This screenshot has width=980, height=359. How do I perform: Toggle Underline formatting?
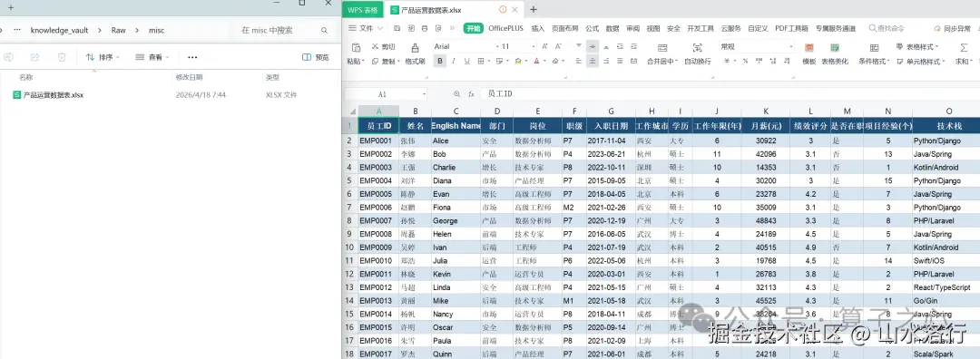tap(466, 61)
